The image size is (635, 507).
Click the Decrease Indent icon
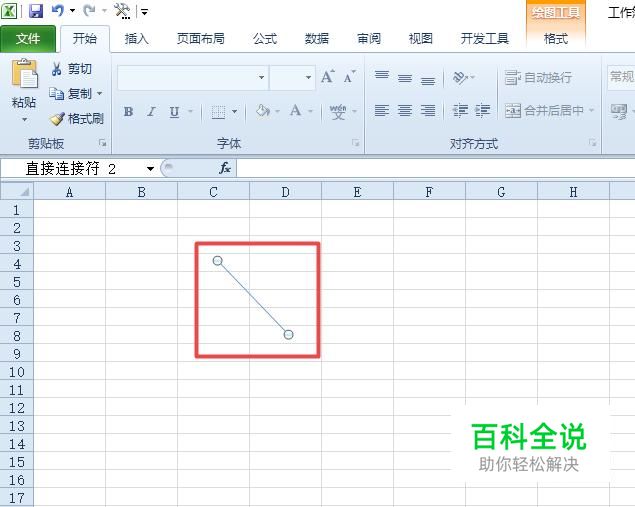tap(460, 110)
